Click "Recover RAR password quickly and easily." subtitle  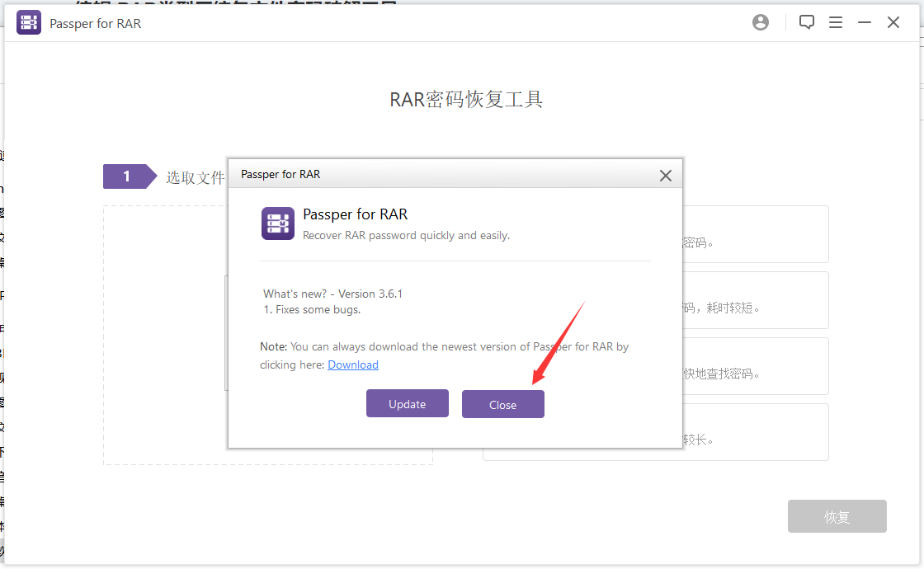406,236
